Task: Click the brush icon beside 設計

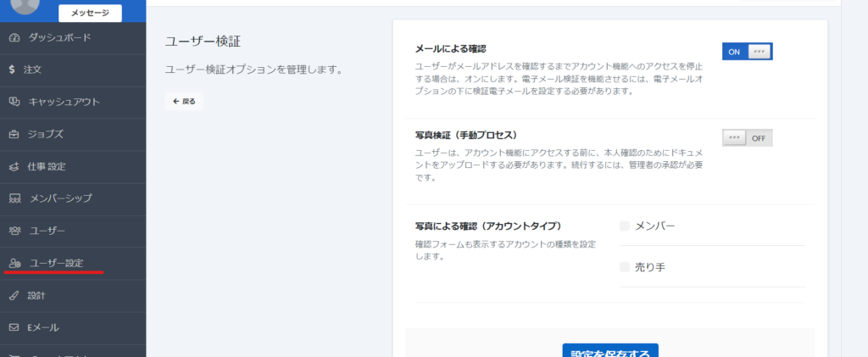Action: [14, 295]
